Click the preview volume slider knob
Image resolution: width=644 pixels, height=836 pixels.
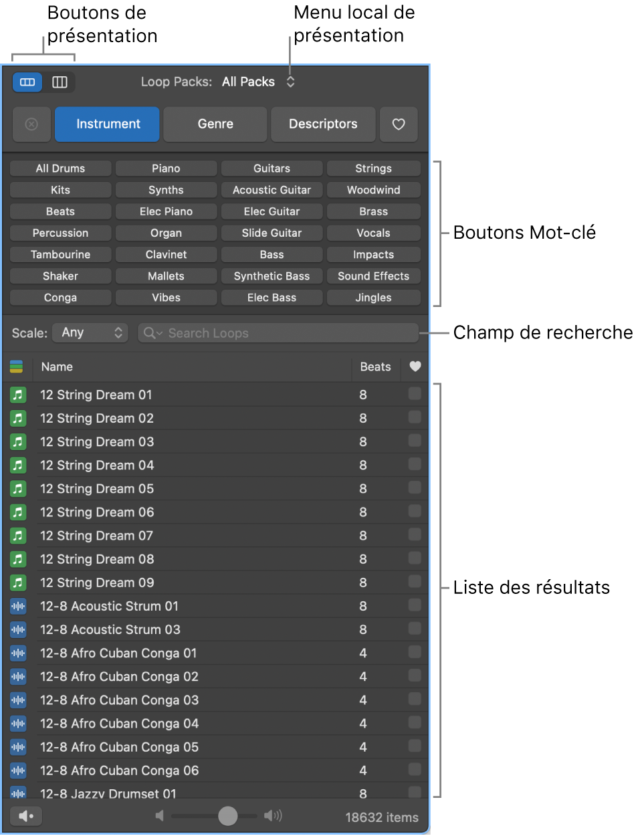pyautogui.click(x=228, y=816)
